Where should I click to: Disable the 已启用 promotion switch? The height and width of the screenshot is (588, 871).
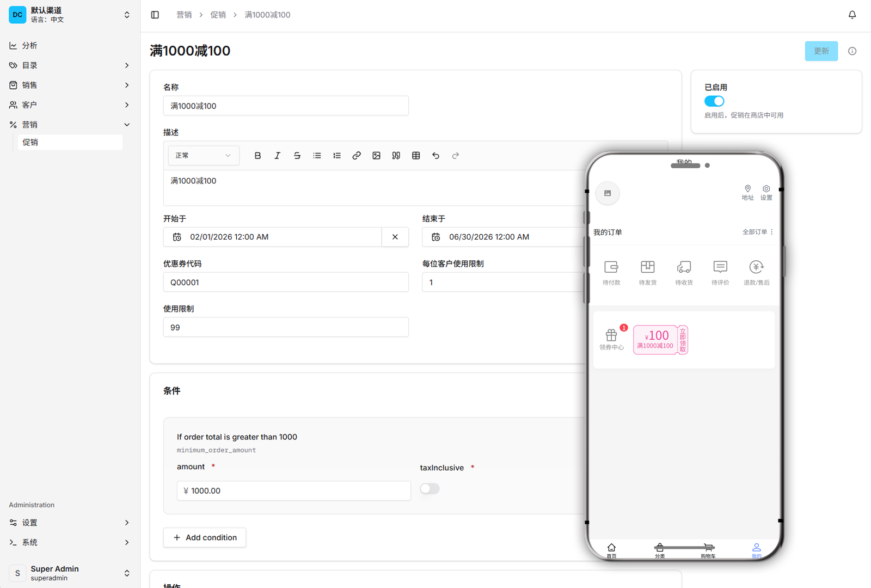point(714,101)
